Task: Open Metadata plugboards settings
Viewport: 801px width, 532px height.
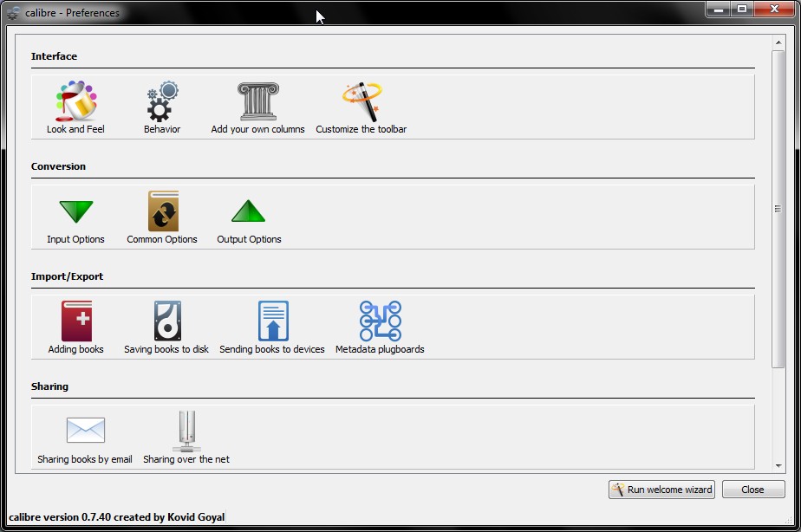Action: tap(380, 328)
